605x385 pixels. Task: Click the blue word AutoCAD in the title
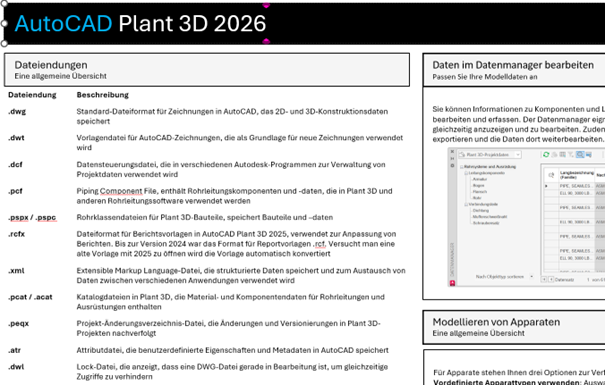(64, 24)
